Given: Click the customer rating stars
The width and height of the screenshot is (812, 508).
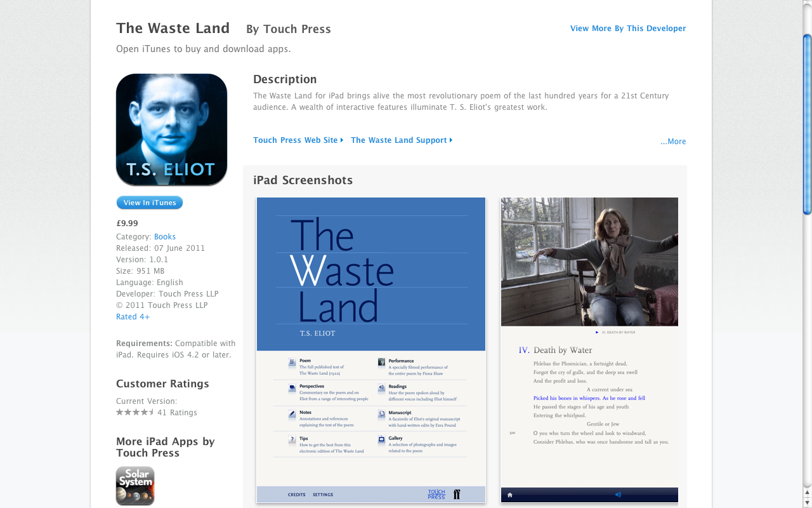Looking at the screenshot, I should click(x=135, y=412).
